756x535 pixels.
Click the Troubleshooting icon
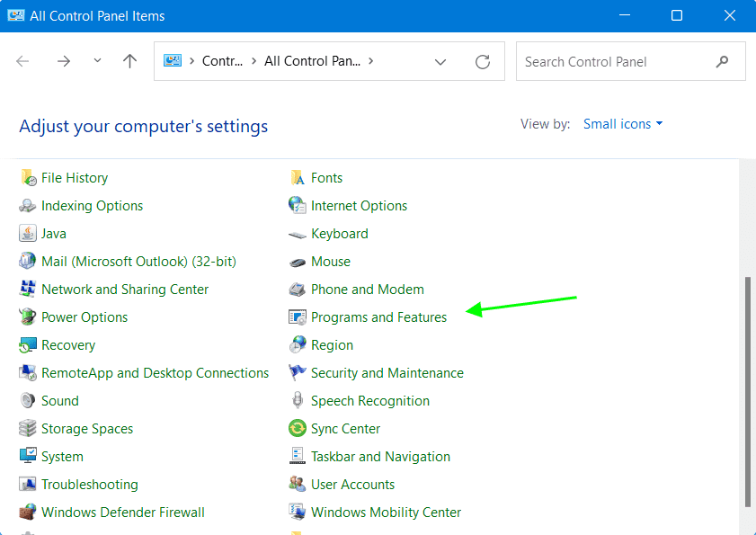pos(28,484)
